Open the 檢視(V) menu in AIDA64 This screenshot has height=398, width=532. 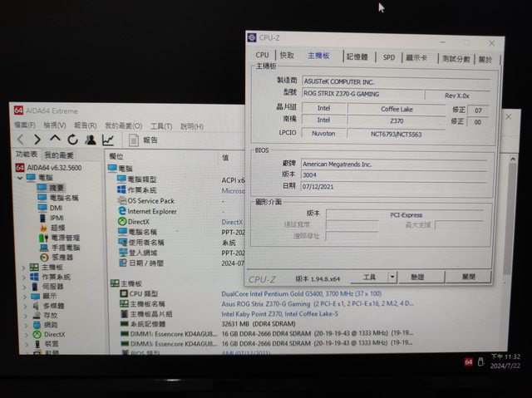(x=55, y=125)
